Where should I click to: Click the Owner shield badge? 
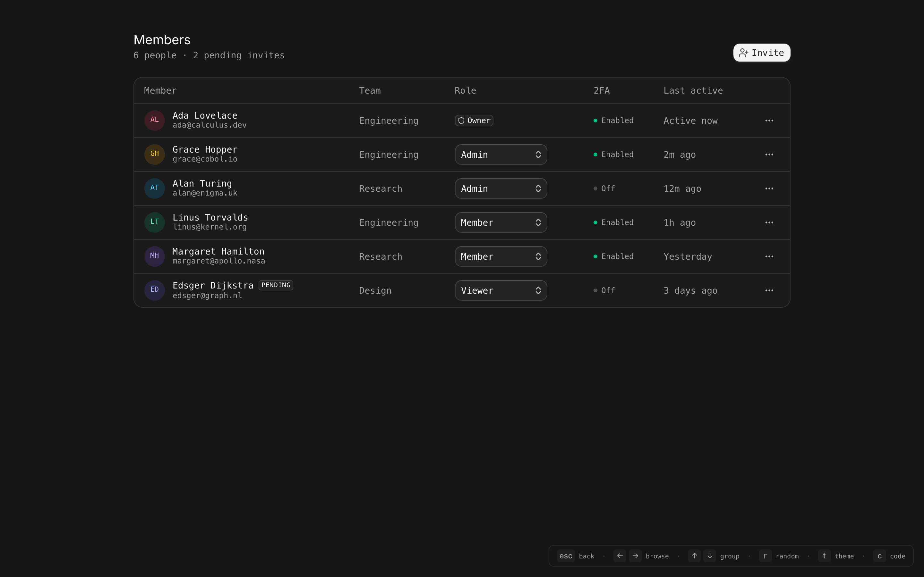tap(474, 121)
